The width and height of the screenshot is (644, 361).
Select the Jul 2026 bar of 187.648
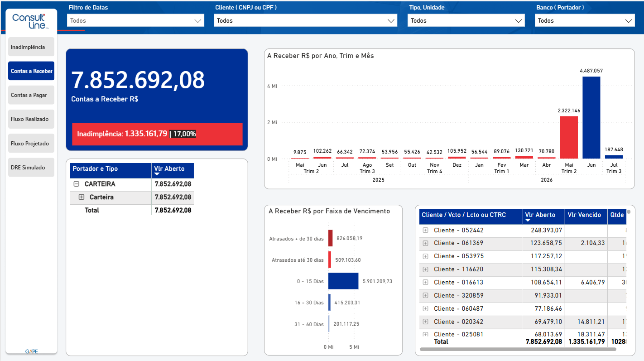tap(614, 157)
